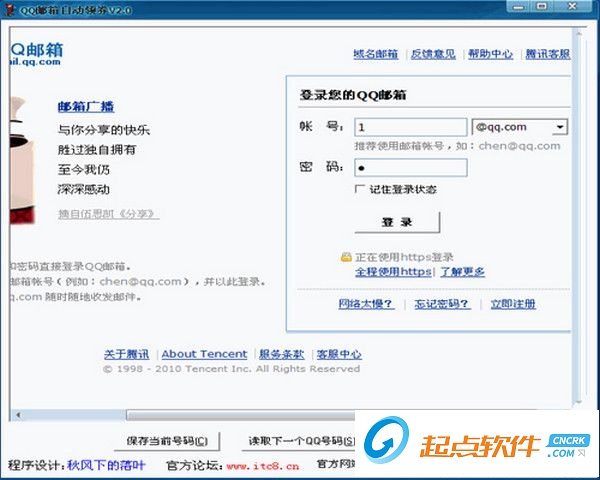Image resolution: width=600 pixels, height=480 pixels.
Task: Open the 帮助中心 link
Action: [x=491, y=54]
